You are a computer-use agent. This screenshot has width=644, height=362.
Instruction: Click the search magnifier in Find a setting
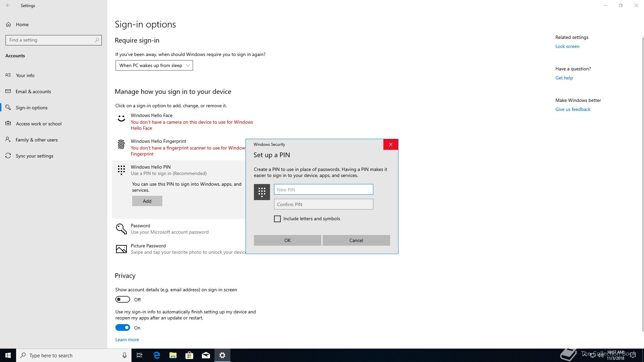97,40
